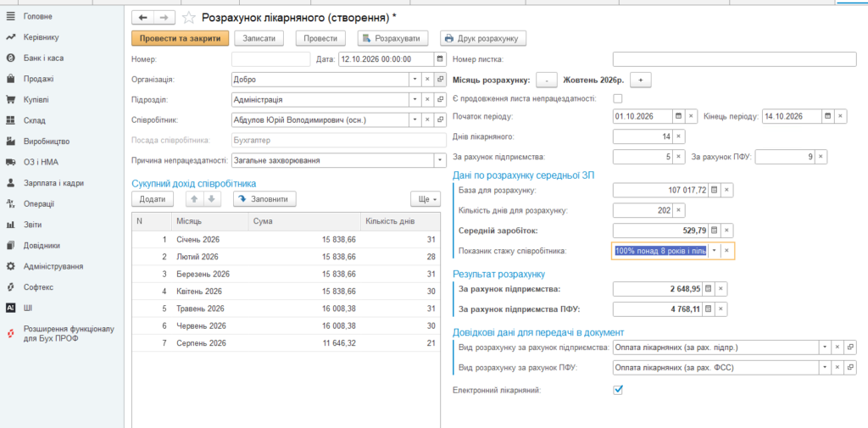Screen dimensions: 868x428
Task: Click the Зарплата і кадри person icon
Action: 10,183
